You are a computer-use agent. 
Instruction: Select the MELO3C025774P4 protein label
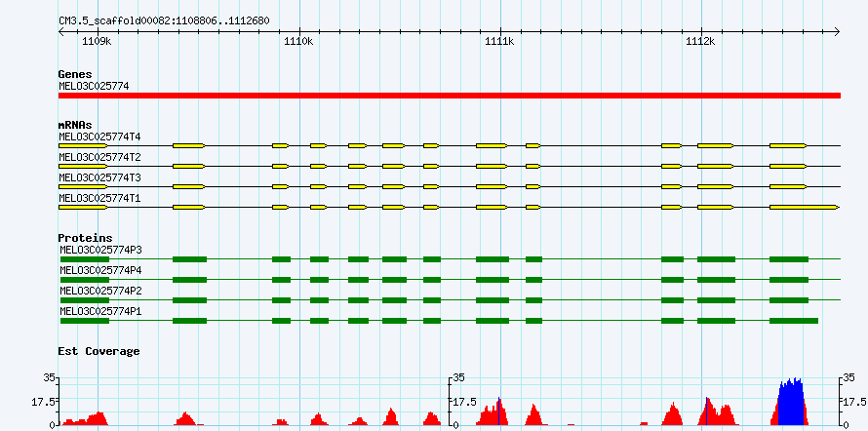[x=100, y=270]
